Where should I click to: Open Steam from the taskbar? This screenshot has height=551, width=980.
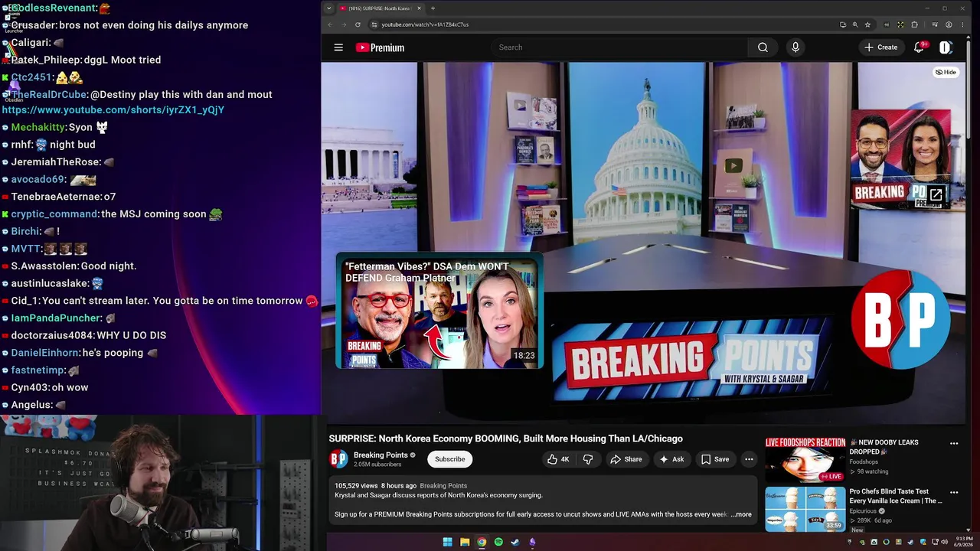point(515,542)
